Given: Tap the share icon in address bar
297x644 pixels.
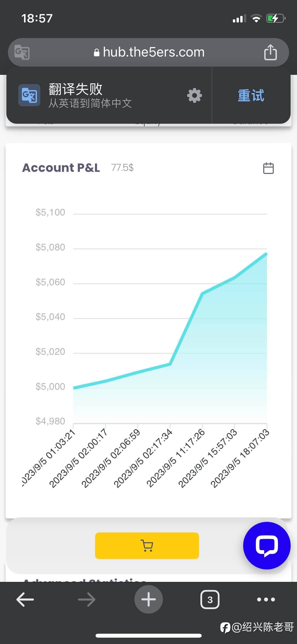Looking at the screenshot, I should (270, 52).
